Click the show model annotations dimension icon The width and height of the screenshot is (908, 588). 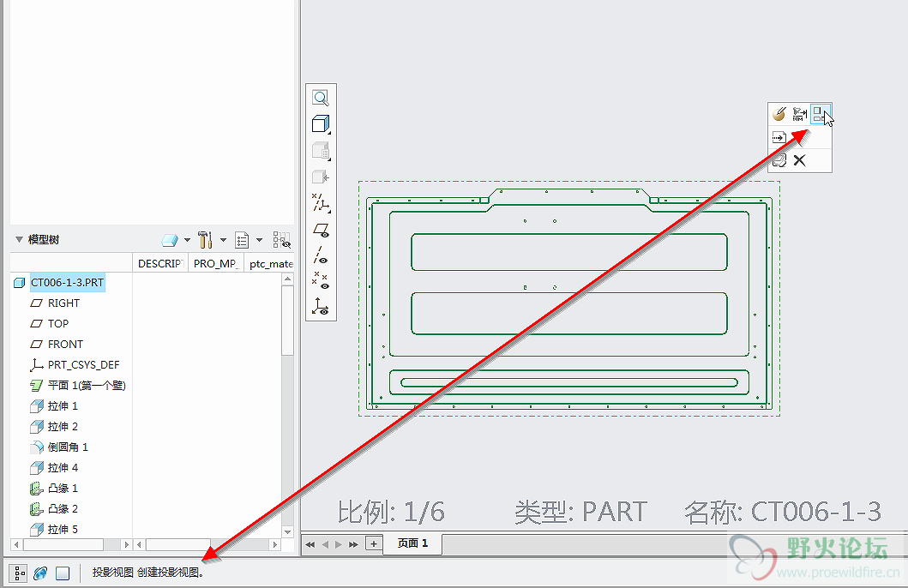[x=800, y=114]
